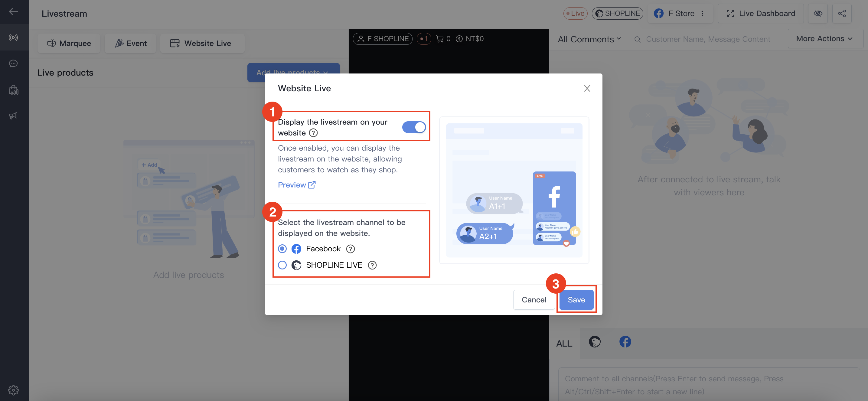Click the website live preview illustration
This screenshot has height=401, width=868.
514,190
